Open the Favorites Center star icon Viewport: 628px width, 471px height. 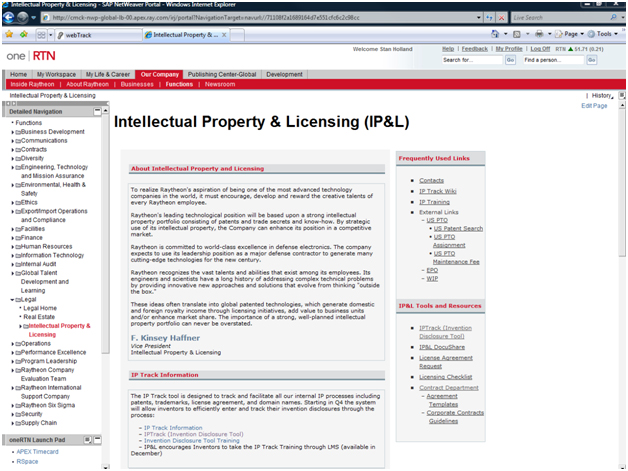[x=9, y=34]
